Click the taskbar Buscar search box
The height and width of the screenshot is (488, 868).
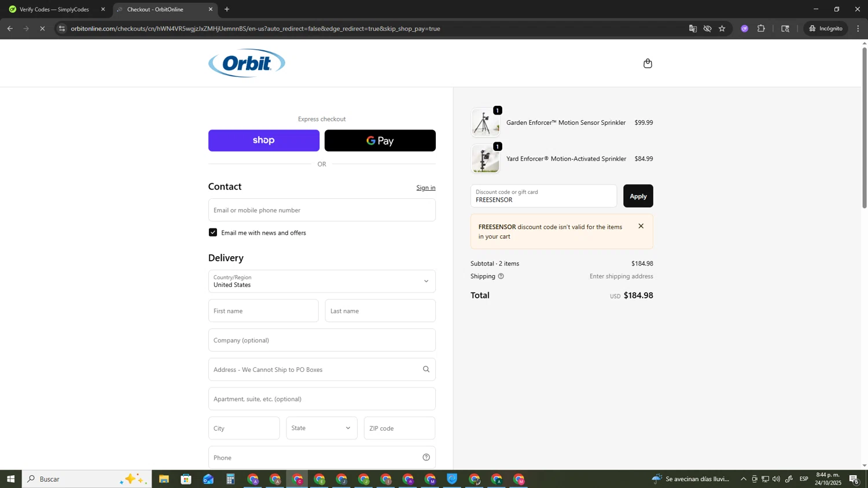(x=87, y=479)
